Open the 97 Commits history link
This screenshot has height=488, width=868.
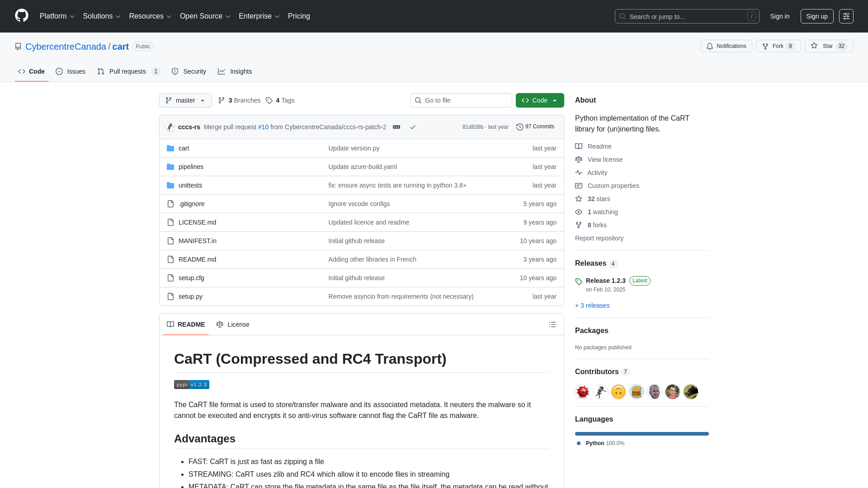(x=535, y=127)
